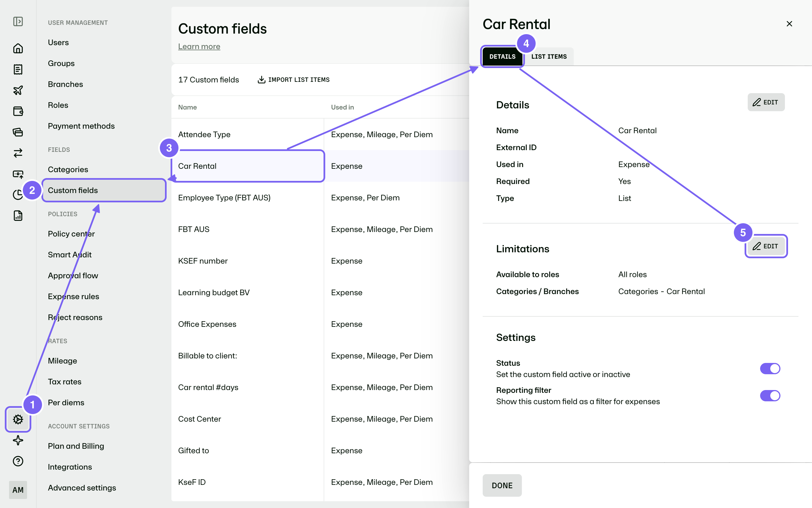Open the Home icon in left rail
Image resolution: width=812 pixels, height=508 pixels.
(18, 48)
